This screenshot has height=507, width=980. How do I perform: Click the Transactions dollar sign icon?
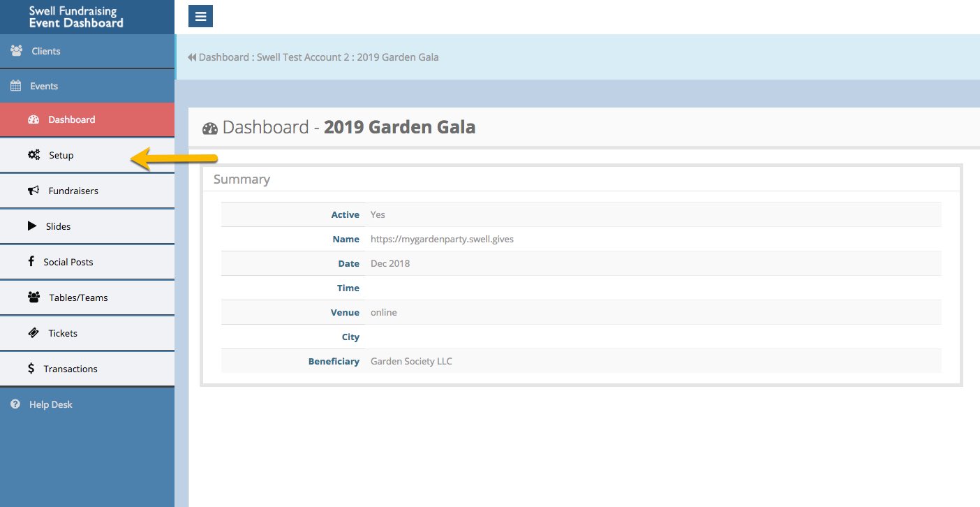coord(31,369)
